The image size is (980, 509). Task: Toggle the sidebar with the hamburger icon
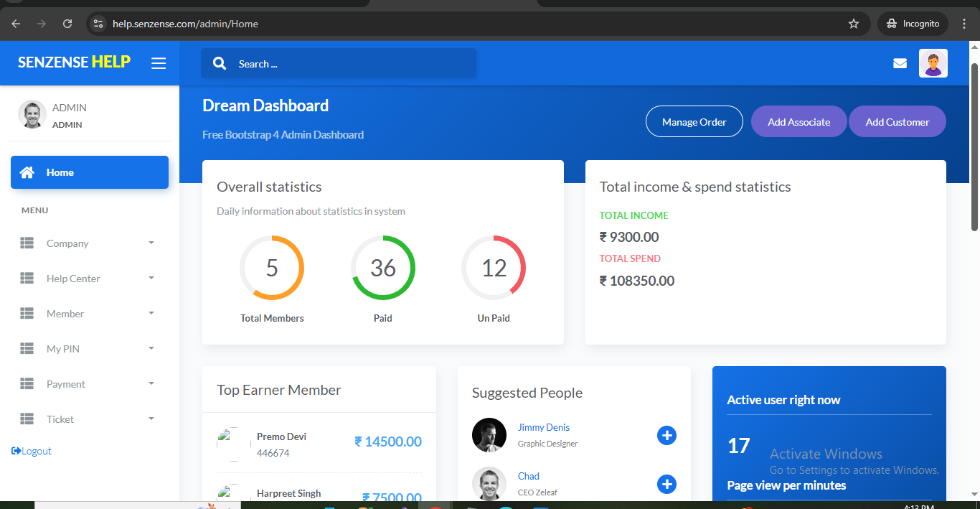pos(159,63)
